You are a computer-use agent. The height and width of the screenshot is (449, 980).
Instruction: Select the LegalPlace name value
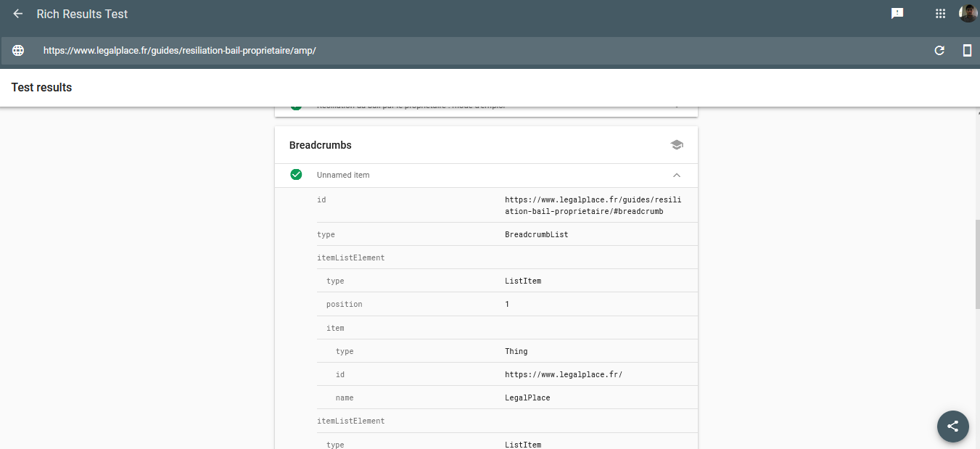pos(527,397)
